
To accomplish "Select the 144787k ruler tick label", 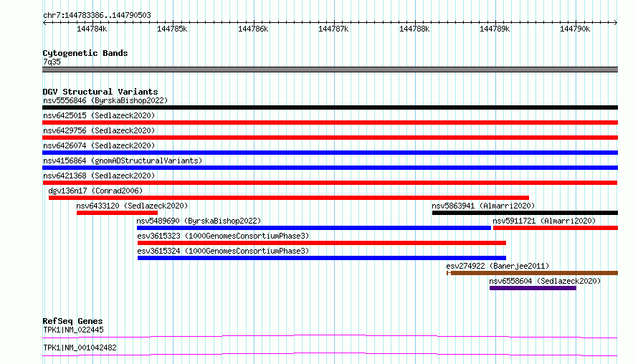I will 333,29.
